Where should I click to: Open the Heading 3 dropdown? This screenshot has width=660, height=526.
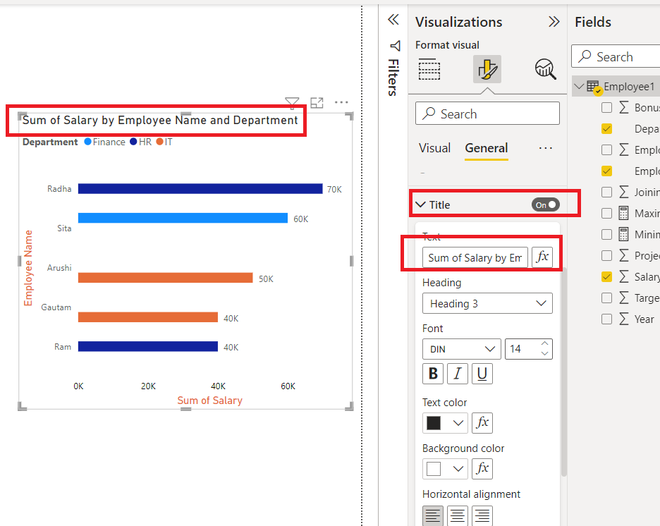pos(487,303)
